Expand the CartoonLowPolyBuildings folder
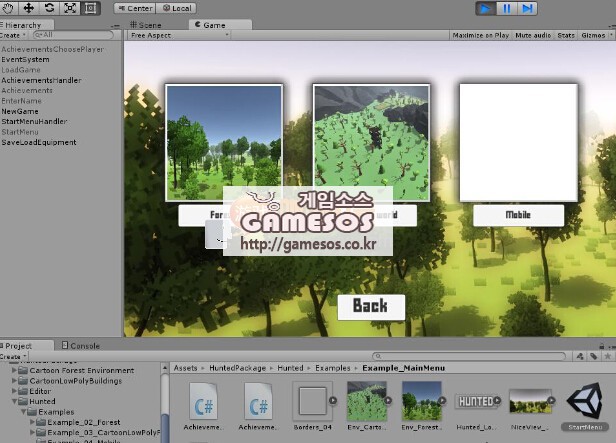 (x=14, y=381)
